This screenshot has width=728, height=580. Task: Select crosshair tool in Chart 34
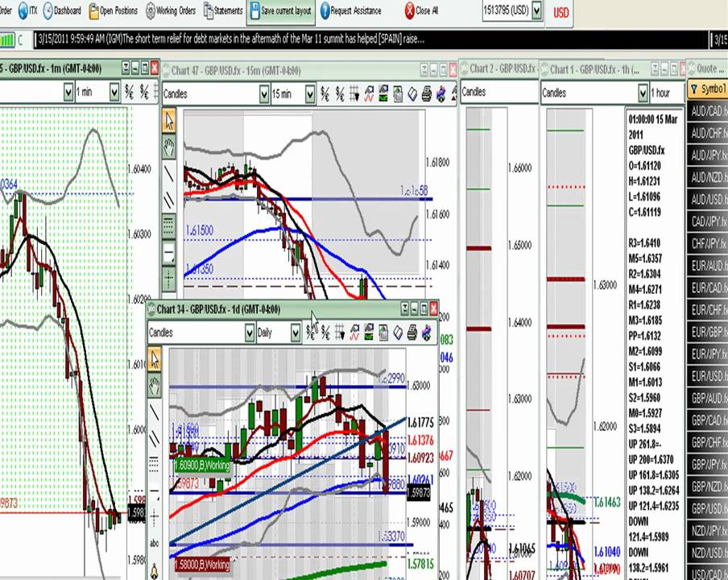(154, 516)
